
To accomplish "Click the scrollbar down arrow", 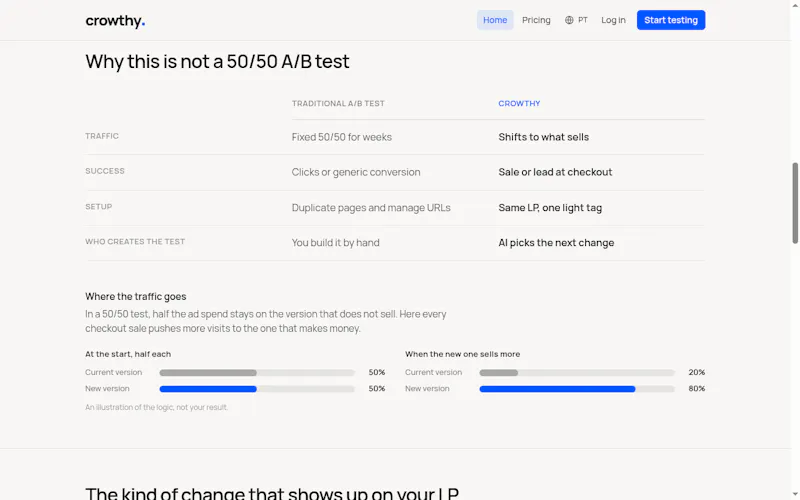I will [795, 495].
